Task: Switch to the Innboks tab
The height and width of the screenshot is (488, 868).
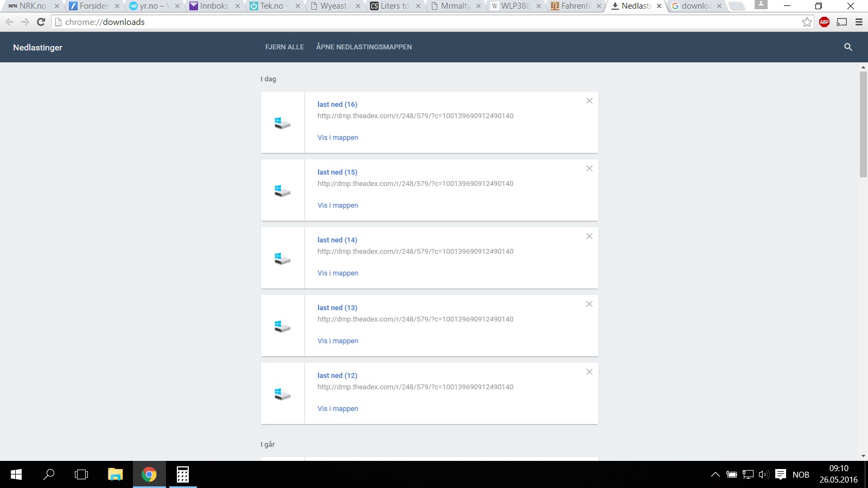Action: (213, 6)
